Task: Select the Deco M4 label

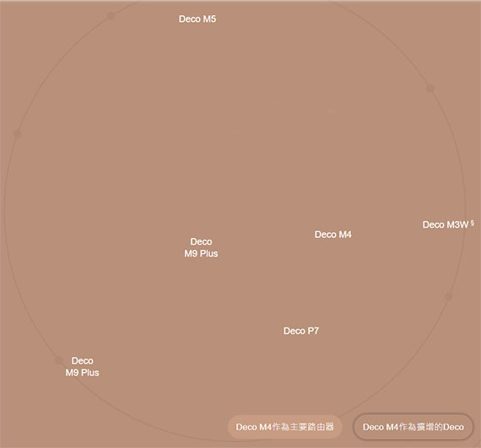Action: (x=332, y=235)
